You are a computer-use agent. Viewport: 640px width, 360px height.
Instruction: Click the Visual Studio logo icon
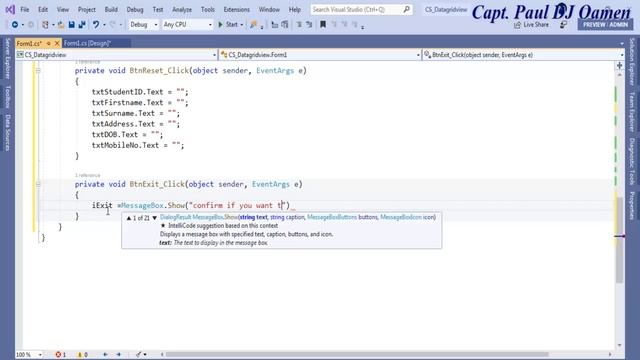(x=10, y=9)
